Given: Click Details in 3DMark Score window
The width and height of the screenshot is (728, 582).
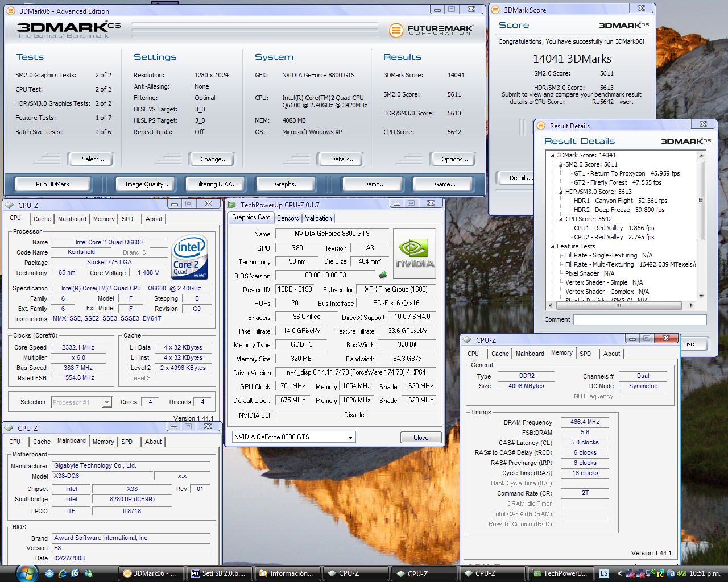Looking at the screenshot, I should click(x=516, y=178).
